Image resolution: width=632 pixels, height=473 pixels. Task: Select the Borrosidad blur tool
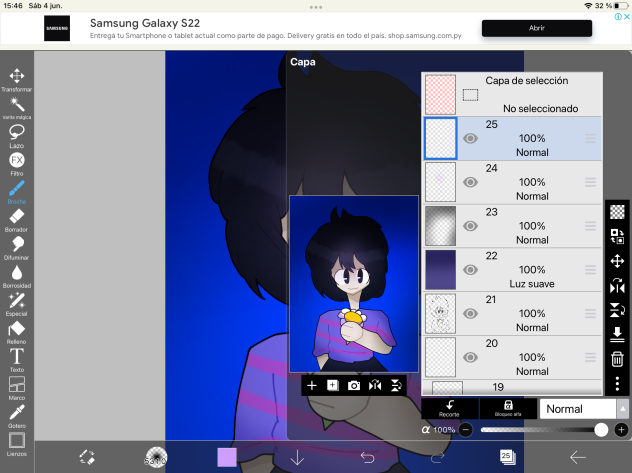(x=17, y=276)
